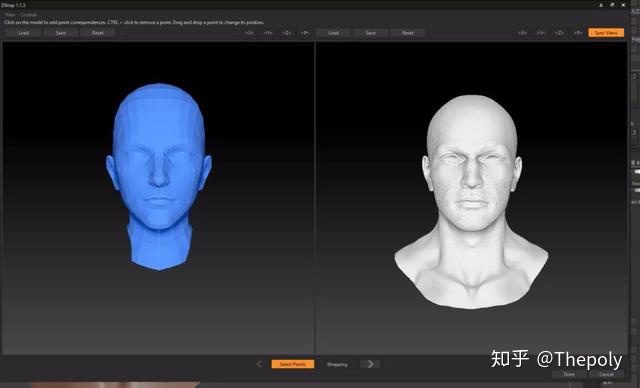
Task: Go to previous step with left arrow
Action: [x=260, y=364]
